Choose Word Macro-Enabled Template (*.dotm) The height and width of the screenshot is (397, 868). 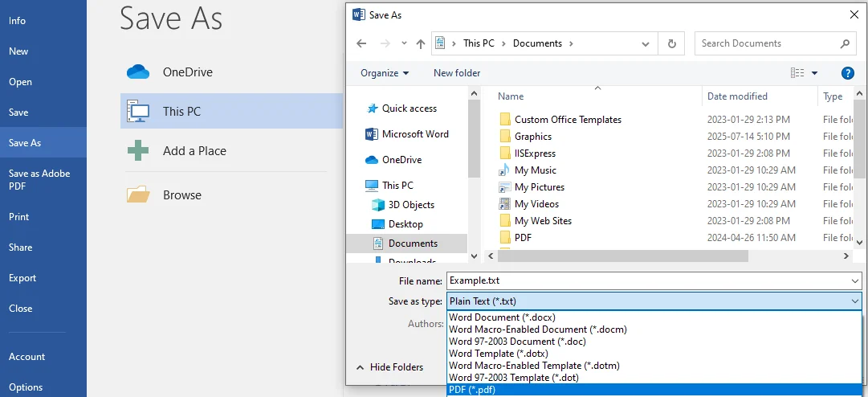[x=654, y=366]
